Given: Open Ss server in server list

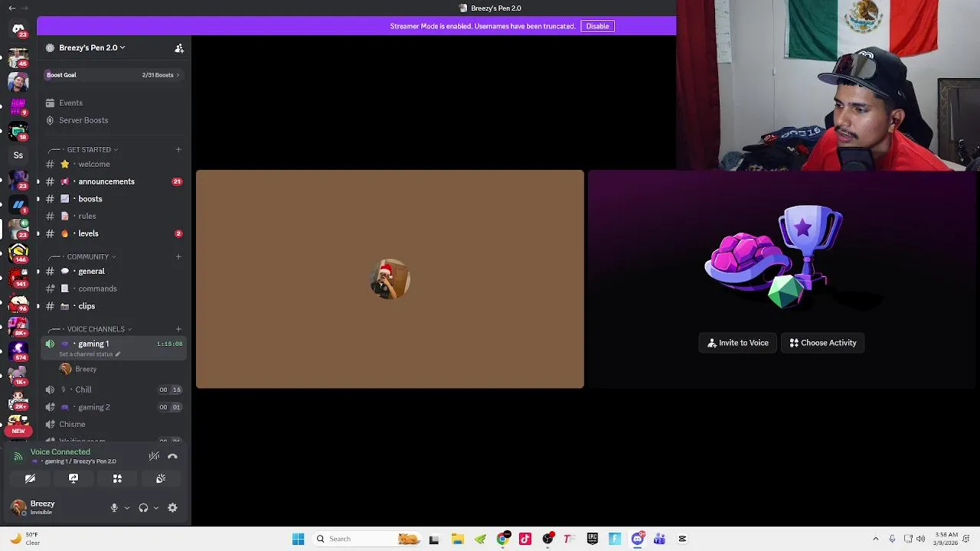Looking at the screenshot, I should tap(18, 155).
